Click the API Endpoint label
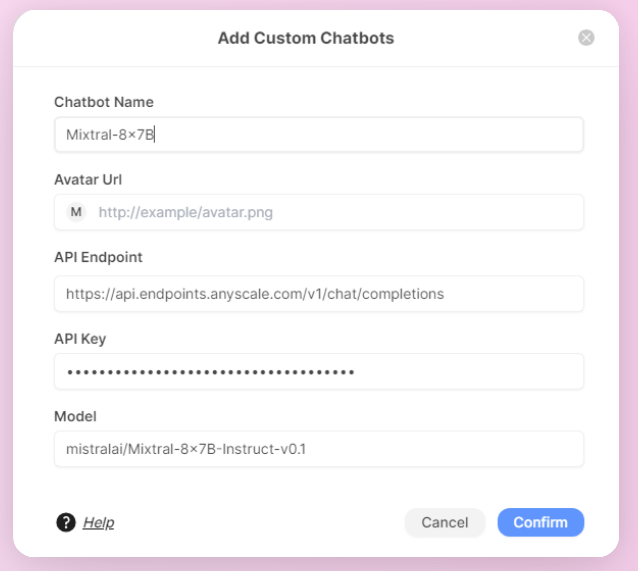Image resolution: width=638 pixels, height=571 pixels. pyautogui.click(x=98, y=257)
